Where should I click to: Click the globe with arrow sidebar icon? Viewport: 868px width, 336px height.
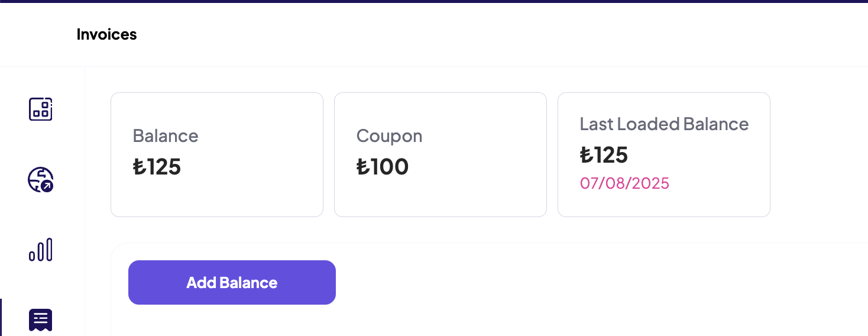tap(41, 180)
